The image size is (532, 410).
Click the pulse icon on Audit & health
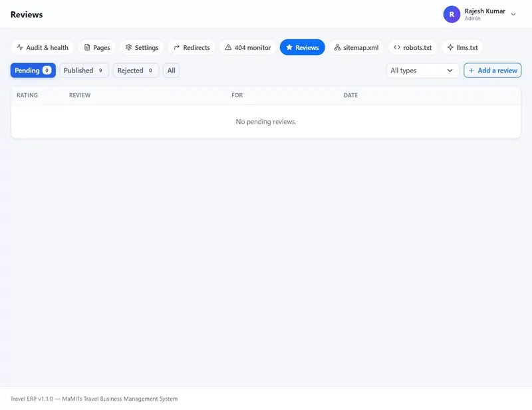tap(20, 47)
